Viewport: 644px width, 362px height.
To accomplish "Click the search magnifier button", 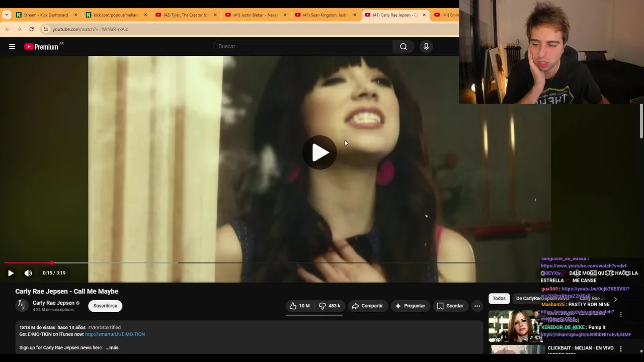I will 403,46.
